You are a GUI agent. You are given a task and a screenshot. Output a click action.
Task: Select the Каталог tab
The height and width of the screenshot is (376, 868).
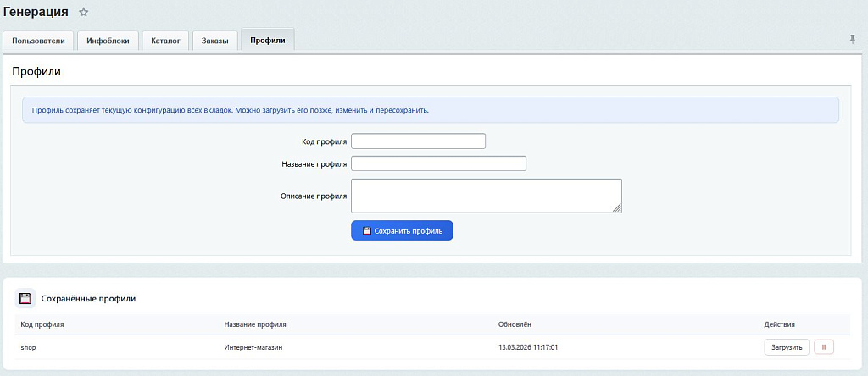click(x=165, y=41)
